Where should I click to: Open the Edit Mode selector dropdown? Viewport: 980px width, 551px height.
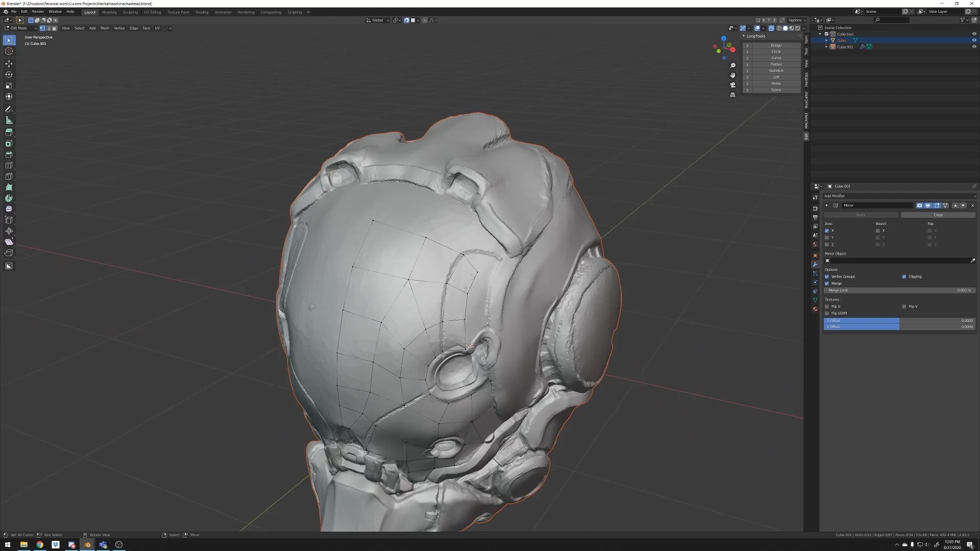pos(20,28)
